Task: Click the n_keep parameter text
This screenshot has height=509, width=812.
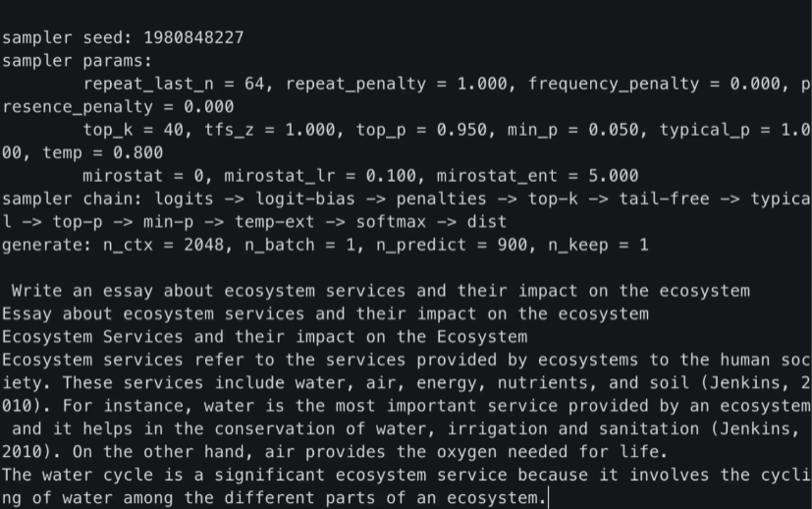Action: (578, 245)
